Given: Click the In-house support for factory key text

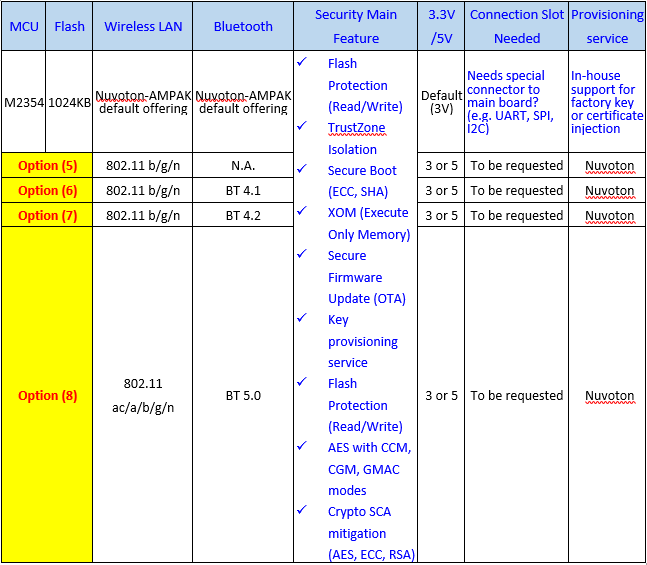Looking at the screenshot, I should [607, 102].
